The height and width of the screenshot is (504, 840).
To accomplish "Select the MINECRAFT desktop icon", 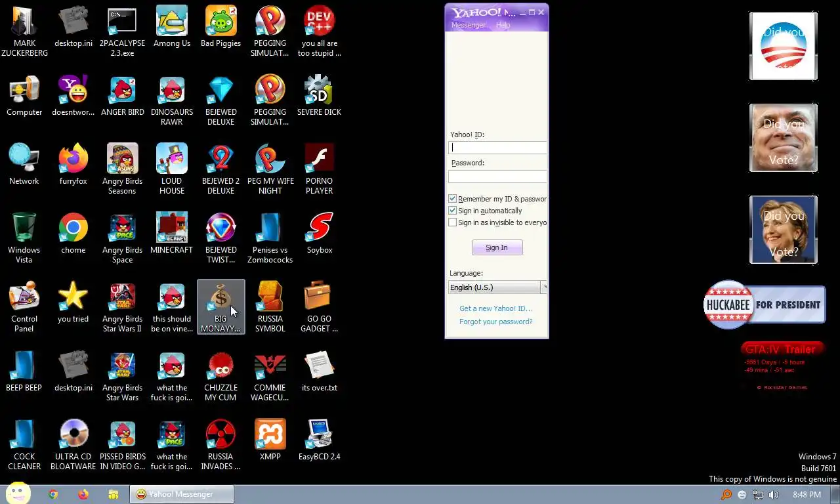I will point(171,234).
